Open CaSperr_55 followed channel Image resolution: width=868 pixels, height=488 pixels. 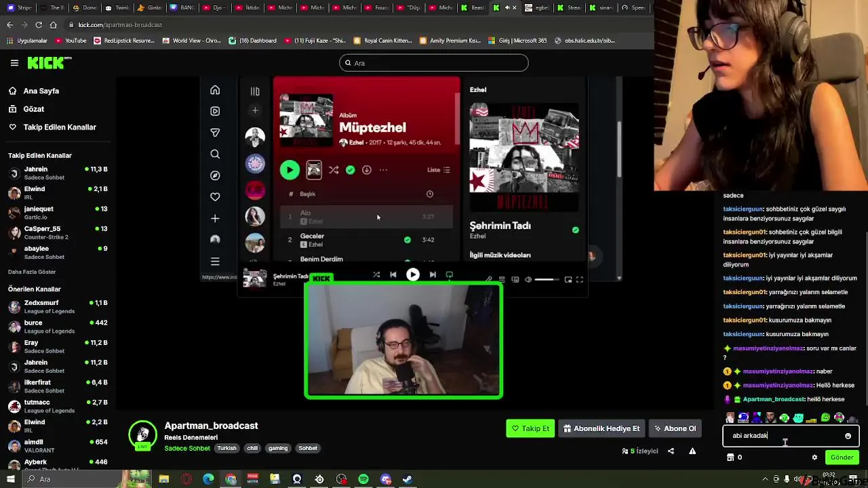[57, 232]
